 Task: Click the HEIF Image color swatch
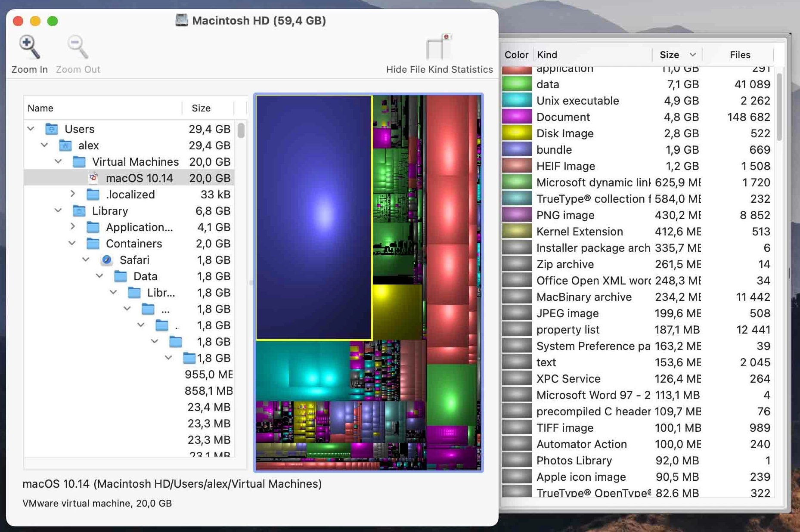pos(517,166)
